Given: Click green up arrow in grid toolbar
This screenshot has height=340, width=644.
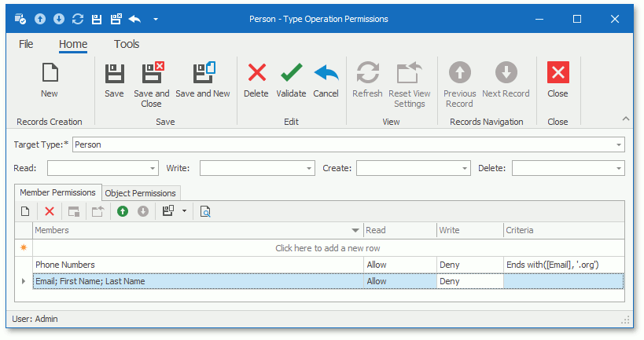Looking at the screenshot, I should coord(123,211).
